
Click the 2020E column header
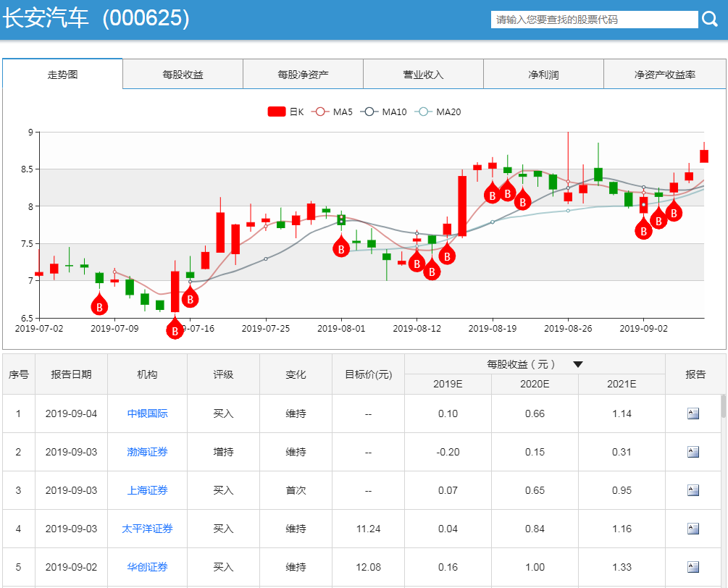(535, 384)
